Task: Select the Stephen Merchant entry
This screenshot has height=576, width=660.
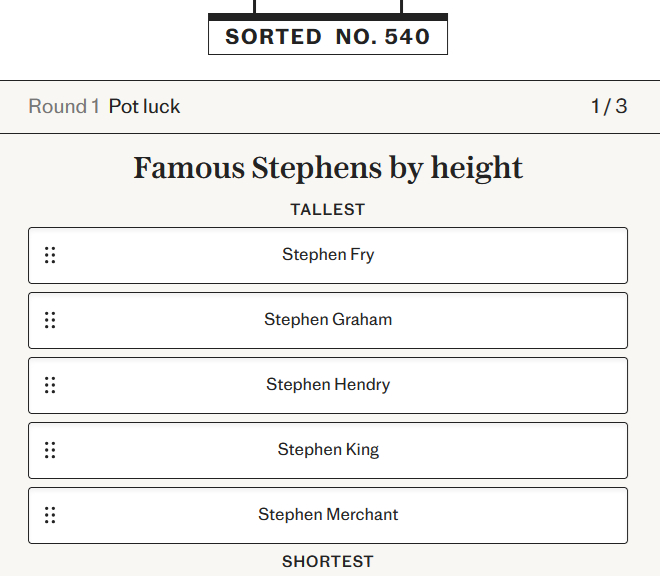Action: point(328,515)
